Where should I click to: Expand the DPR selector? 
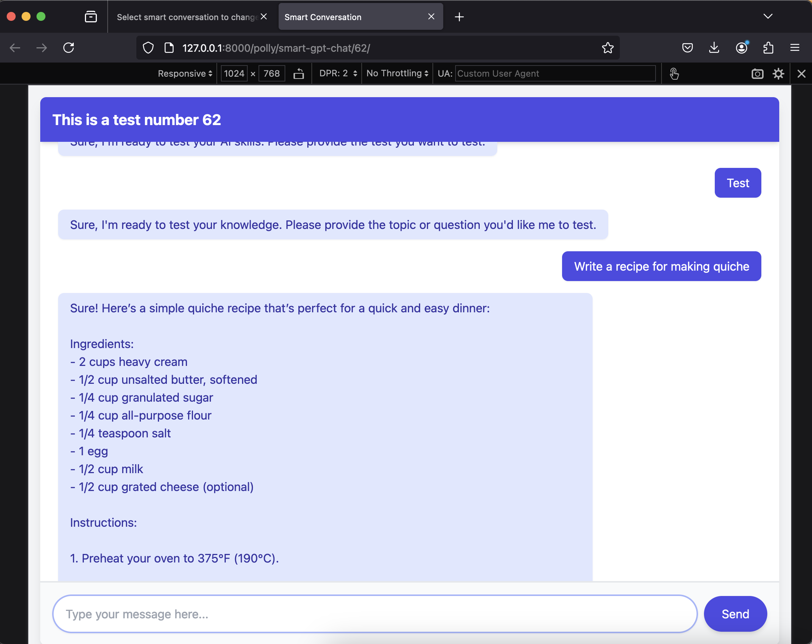coord(338,74)
